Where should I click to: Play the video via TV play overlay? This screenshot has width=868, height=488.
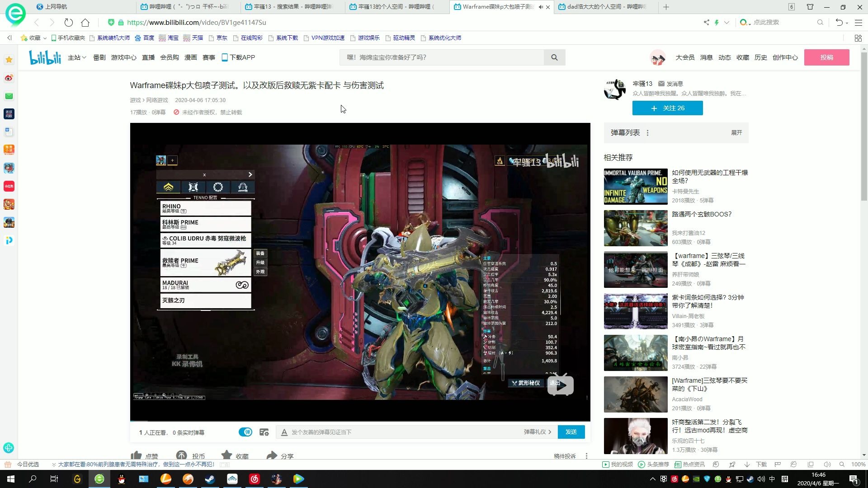click(x=561, y=385)
